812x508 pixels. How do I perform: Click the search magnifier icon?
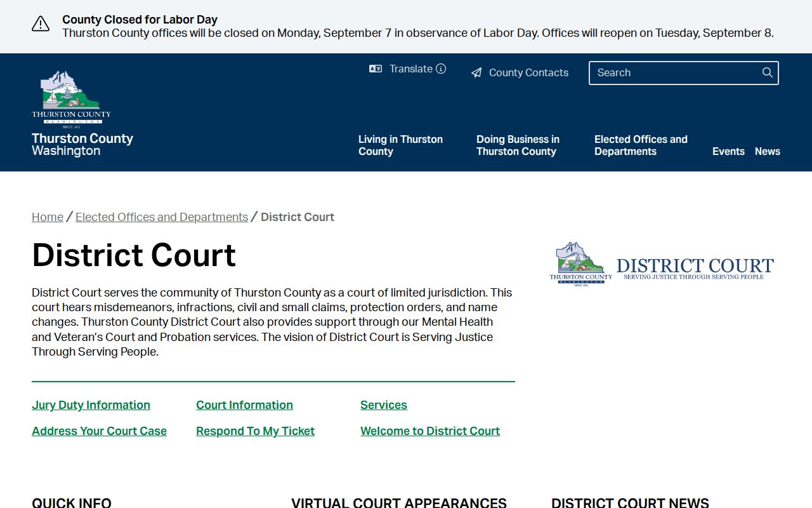point(768,72)
